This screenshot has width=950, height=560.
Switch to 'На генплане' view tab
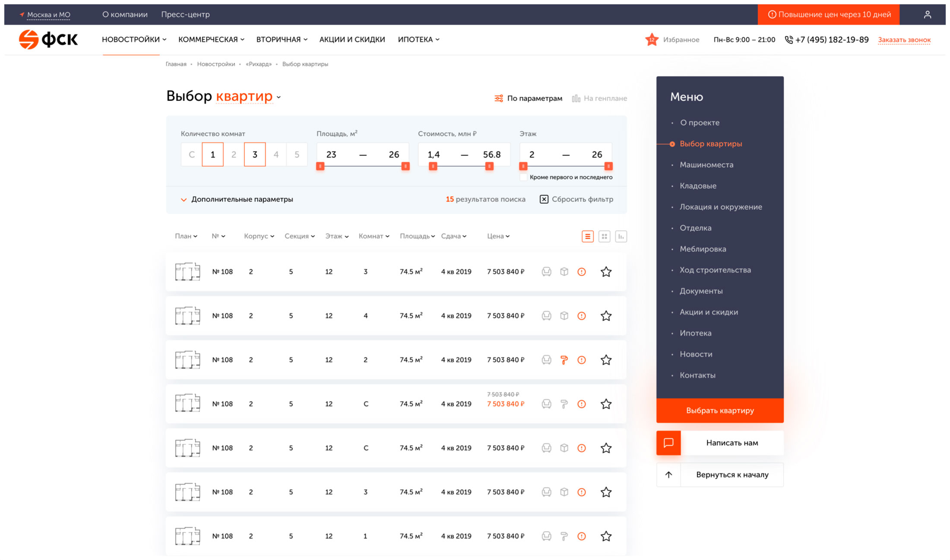(x=599, y=98)
